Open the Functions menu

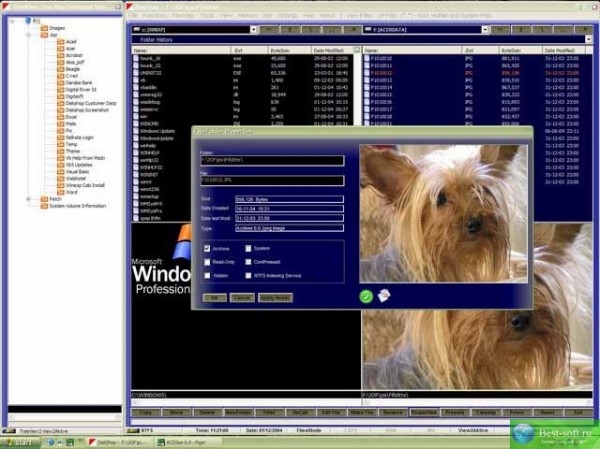[155, 15]
